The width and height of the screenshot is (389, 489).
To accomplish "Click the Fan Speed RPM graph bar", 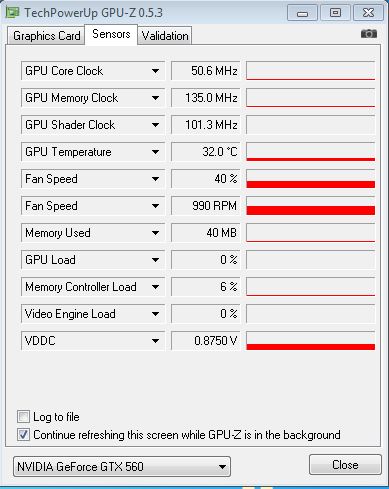I will [x=310, y=206].
